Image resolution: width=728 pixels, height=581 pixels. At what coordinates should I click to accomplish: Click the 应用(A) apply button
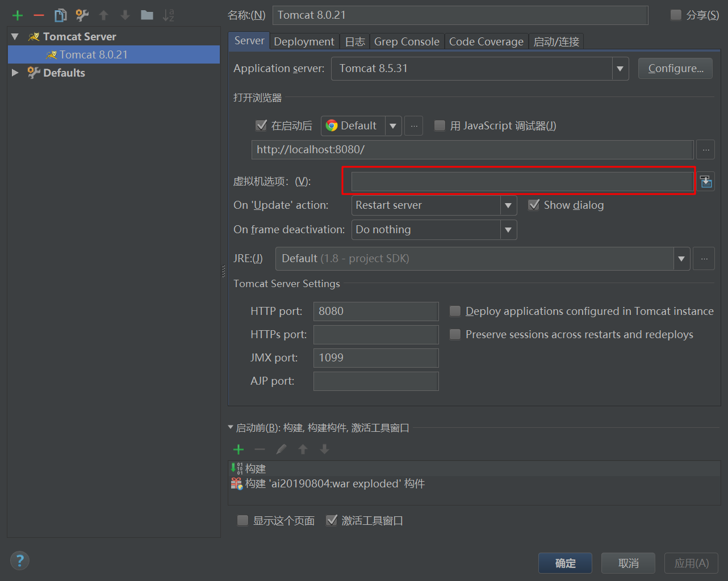(x=691, y=563)
